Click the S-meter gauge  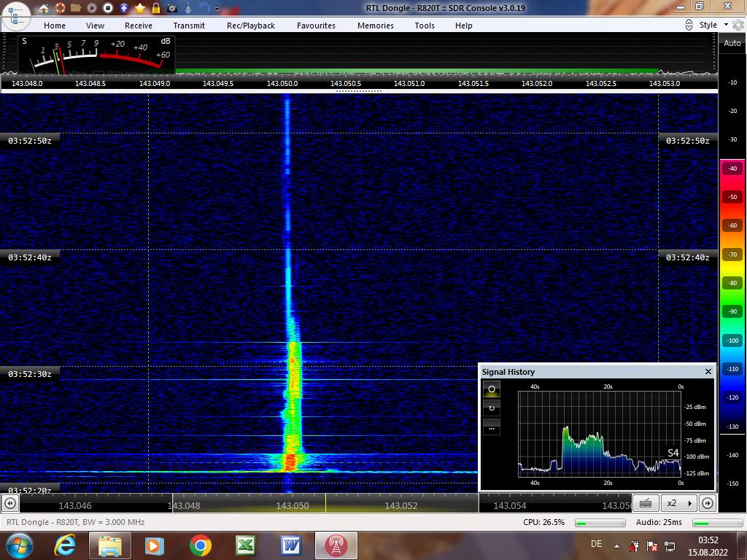click(96, 54)
